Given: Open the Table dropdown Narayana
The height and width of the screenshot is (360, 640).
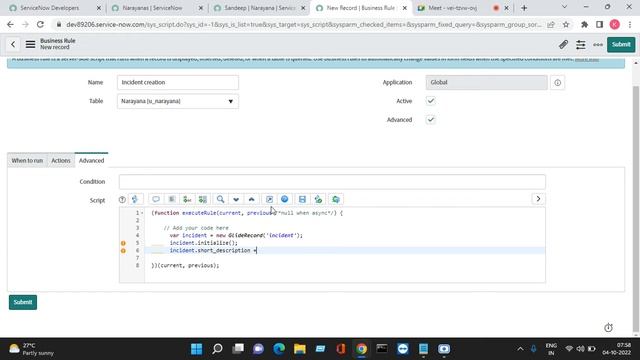Looking at the screenshot, I should (x=178, y=101).
